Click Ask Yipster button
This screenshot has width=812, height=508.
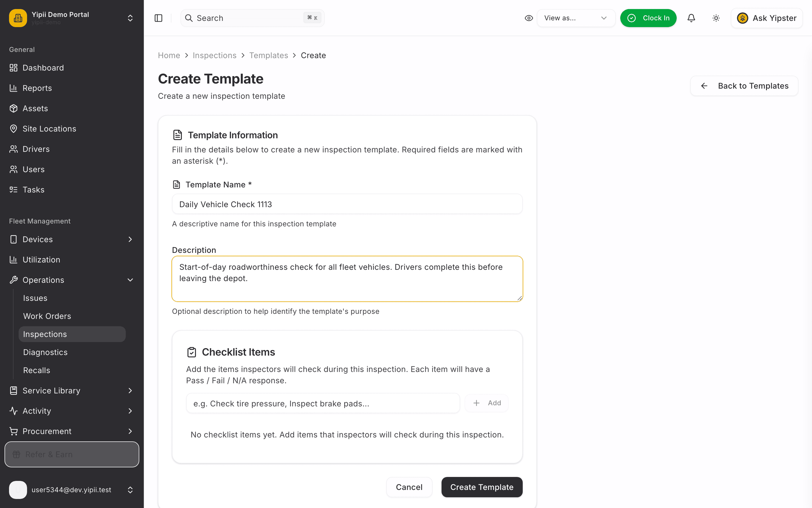(x=766, y=18)
